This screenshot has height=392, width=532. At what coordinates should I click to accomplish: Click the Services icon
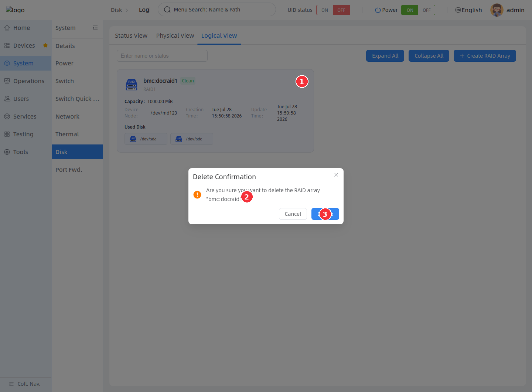(x=7, y=116)
